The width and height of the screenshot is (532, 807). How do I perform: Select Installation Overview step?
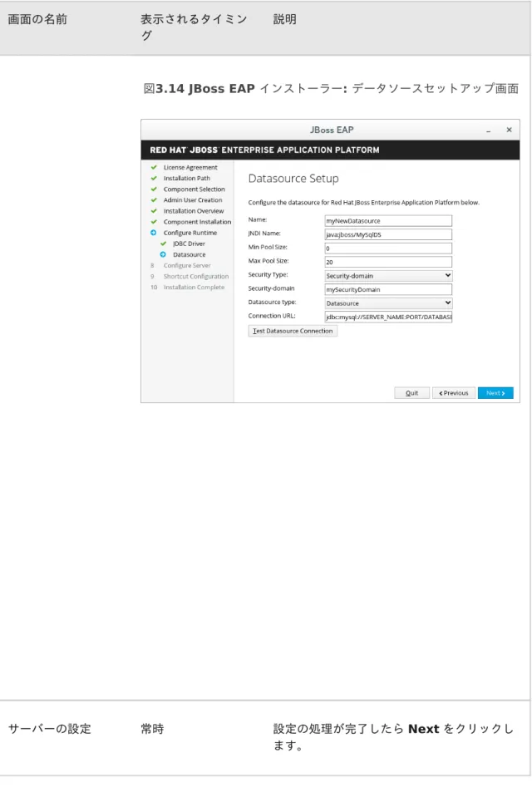point(194,211)
